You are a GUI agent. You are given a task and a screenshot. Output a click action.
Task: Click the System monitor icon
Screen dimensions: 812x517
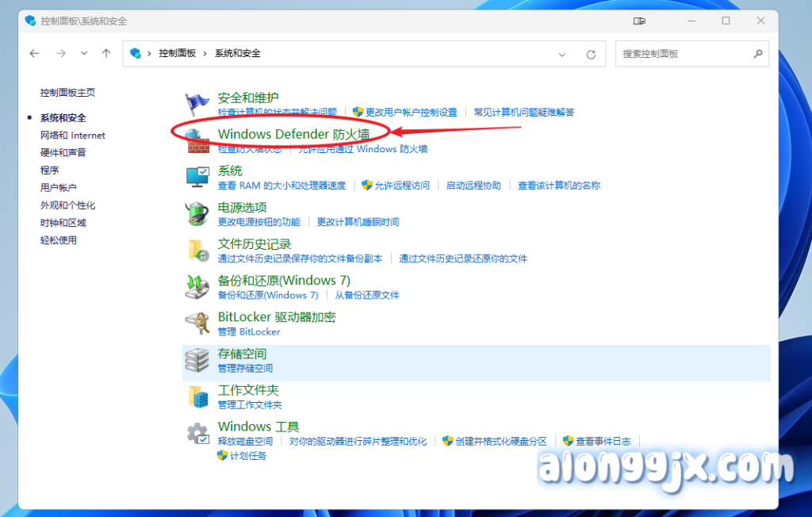click(197, 177)
